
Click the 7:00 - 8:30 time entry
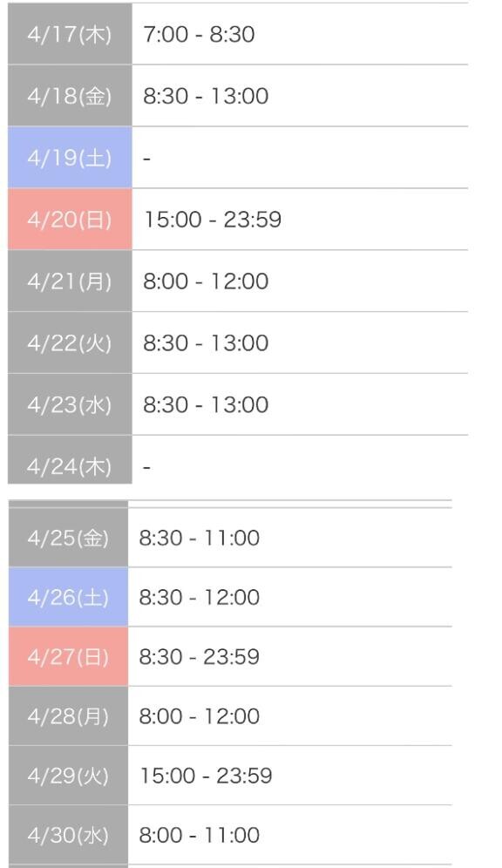click(x=199, y=34)
